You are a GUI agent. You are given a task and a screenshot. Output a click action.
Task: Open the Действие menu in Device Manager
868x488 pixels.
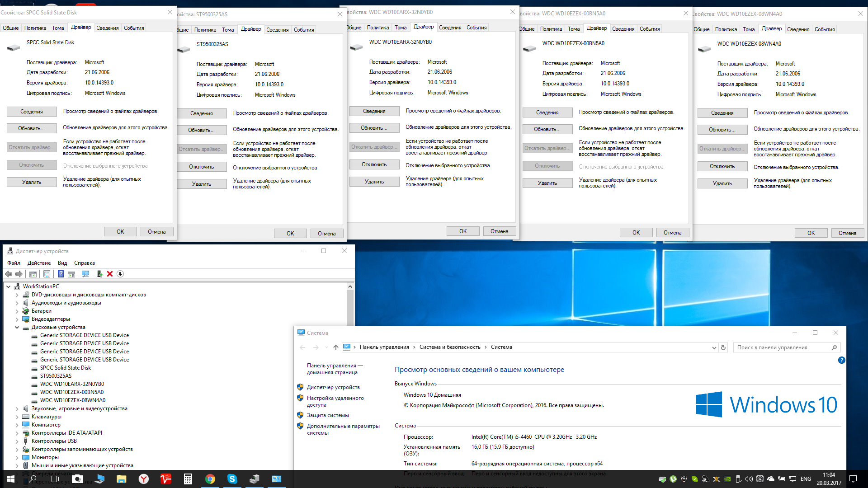click(x=39, y=263)
